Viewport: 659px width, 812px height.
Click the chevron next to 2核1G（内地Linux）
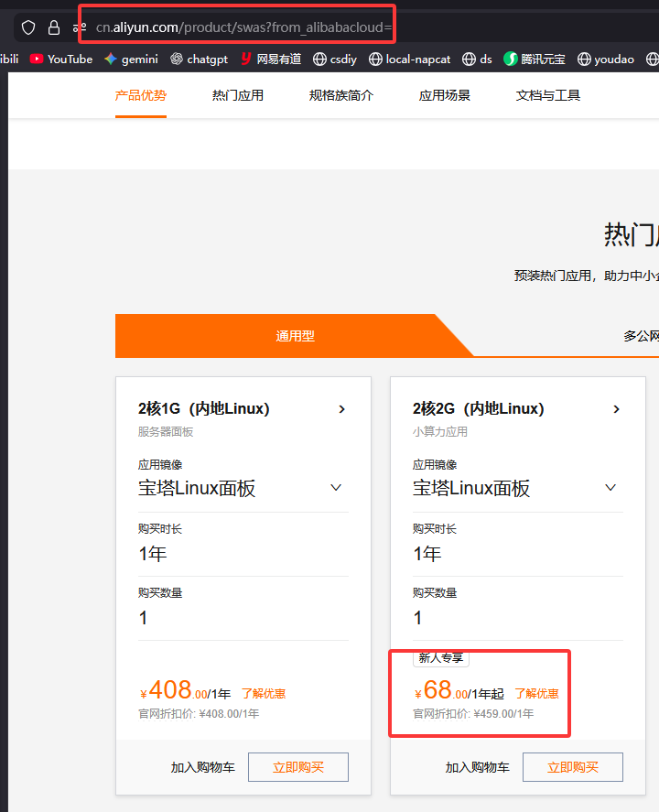coord(342,409)
